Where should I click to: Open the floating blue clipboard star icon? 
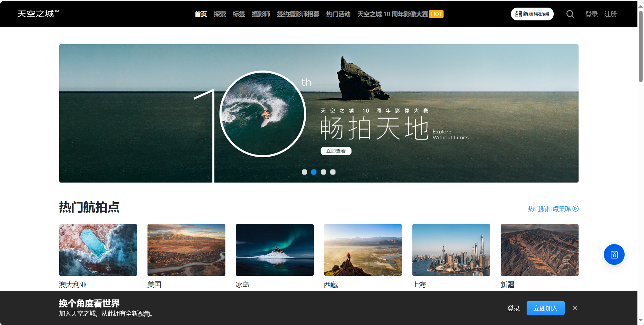tap(614, 254)
